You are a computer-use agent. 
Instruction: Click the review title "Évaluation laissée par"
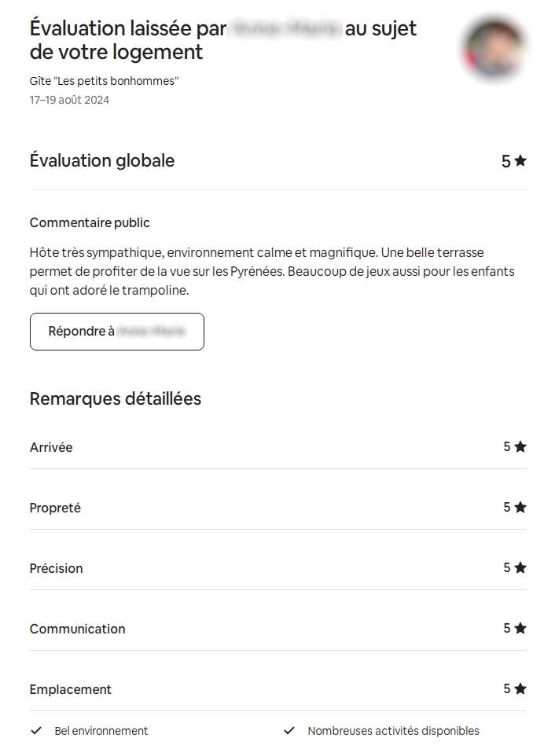pyautogui.click(x=127, y=29)
